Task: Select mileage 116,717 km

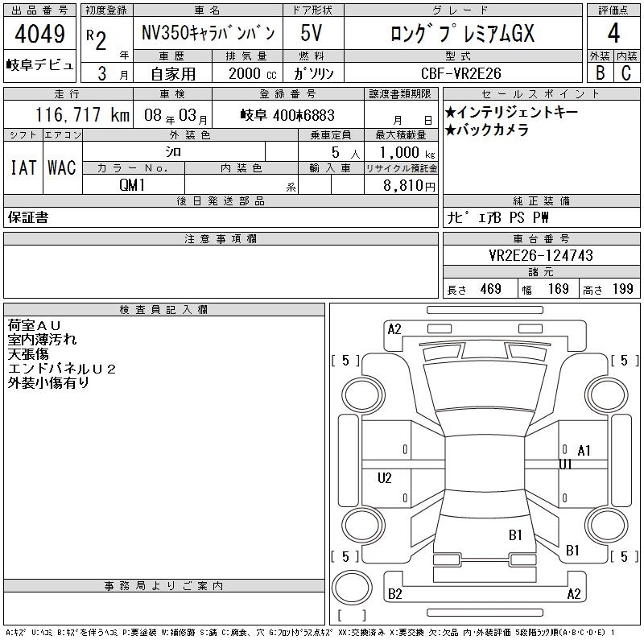Action: tap(82, 114)
